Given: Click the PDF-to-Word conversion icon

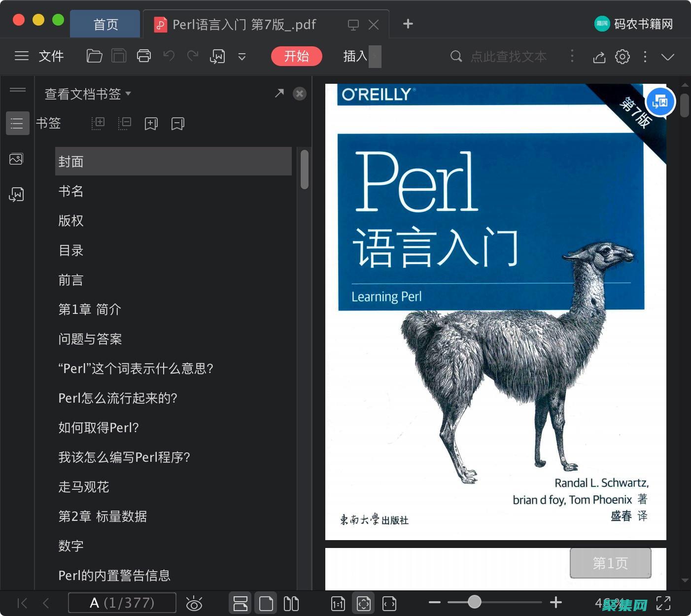Looking at the screenshot, I should click(217, 56).
